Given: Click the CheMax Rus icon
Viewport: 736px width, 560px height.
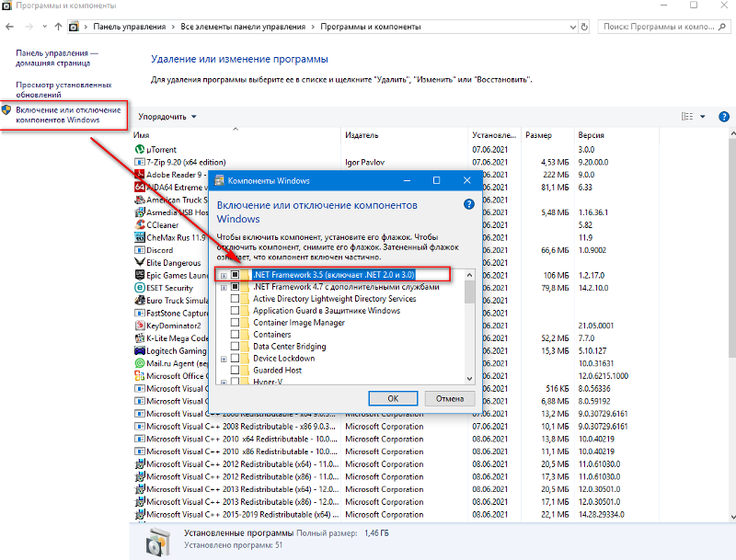Looking at the screenshot, I should click(140, 237).
